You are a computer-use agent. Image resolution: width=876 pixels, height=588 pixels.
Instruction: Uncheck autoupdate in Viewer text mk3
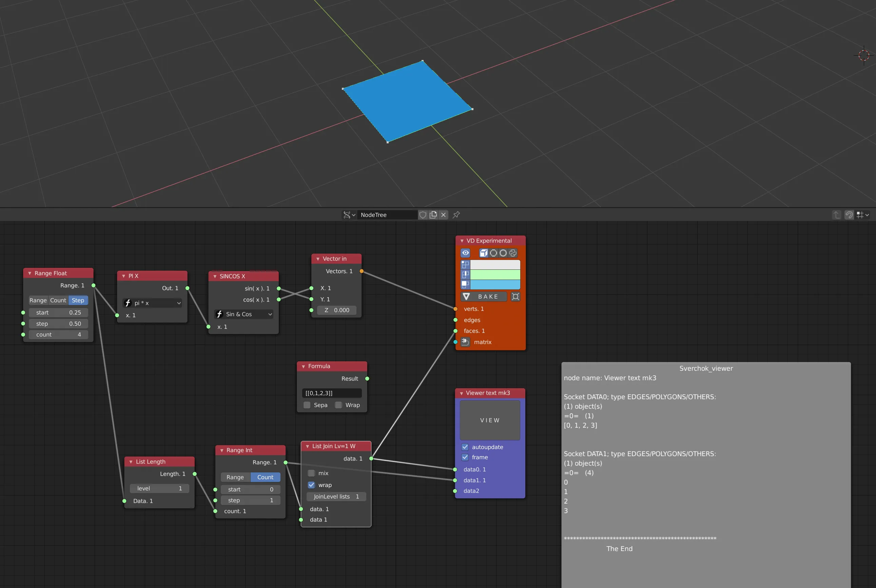pos(465,447)
